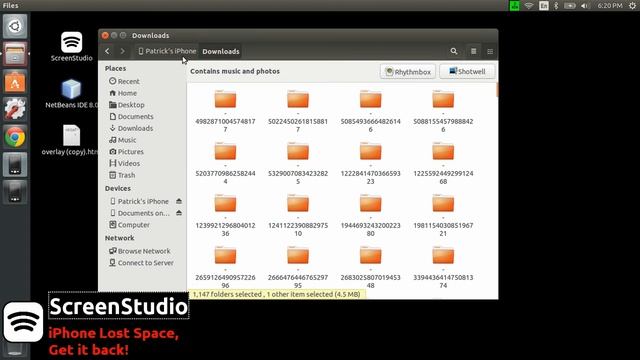Open with Rhythmbox button
This screenshot has width=640, height=360.
pyautogui.click(x=408, y=71)
